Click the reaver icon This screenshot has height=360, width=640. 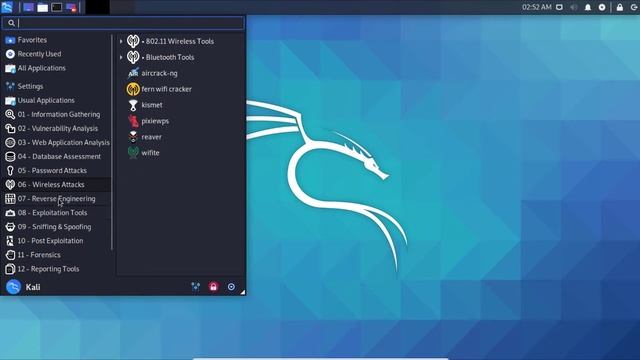tap(133, 137)
